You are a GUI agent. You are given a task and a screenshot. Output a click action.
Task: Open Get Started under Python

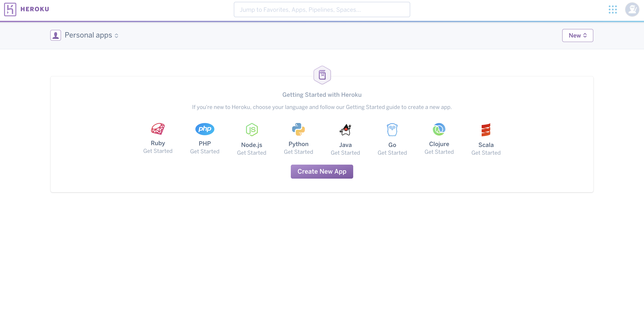[298, 152]
